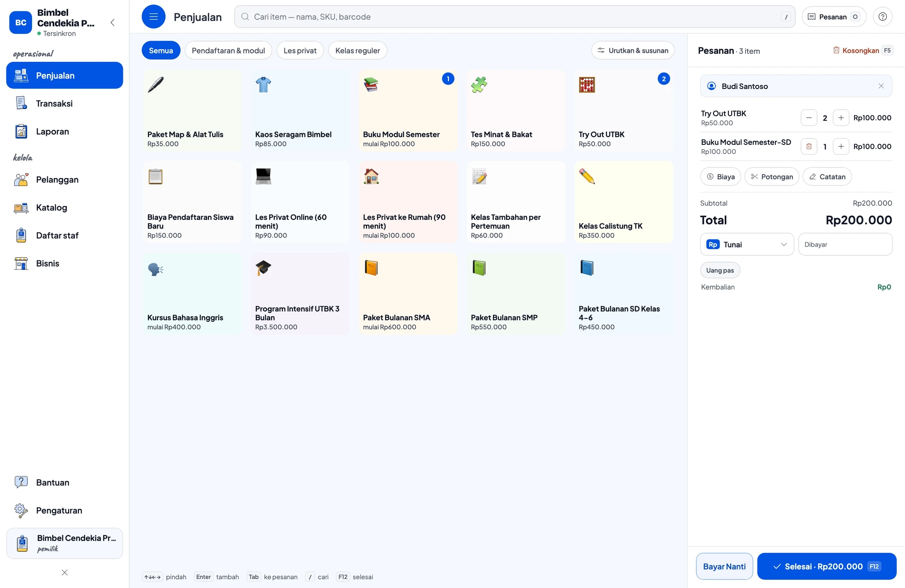
Task: Select the Kelas reguler category tab
Action: point(357,51)
